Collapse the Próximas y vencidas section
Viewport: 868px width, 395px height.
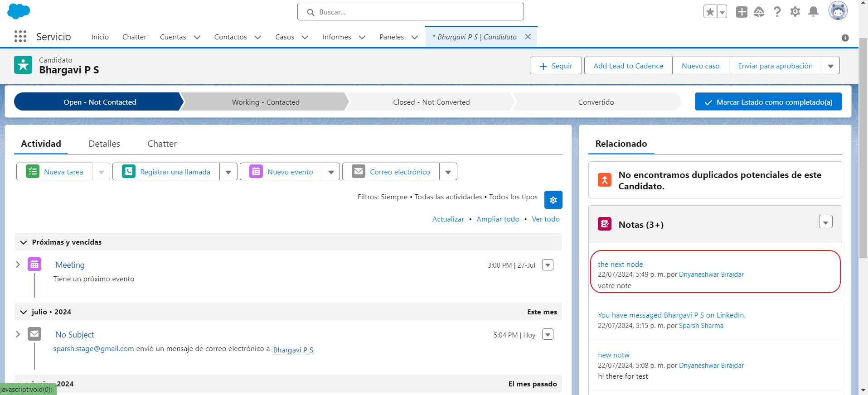[24, 242]
